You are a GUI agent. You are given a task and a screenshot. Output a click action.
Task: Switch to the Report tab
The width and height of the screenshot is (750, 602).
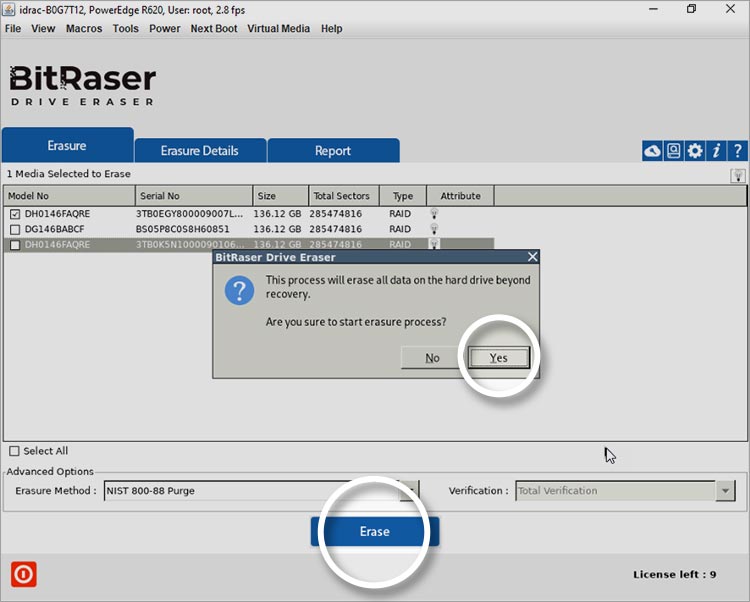point(333,151)
